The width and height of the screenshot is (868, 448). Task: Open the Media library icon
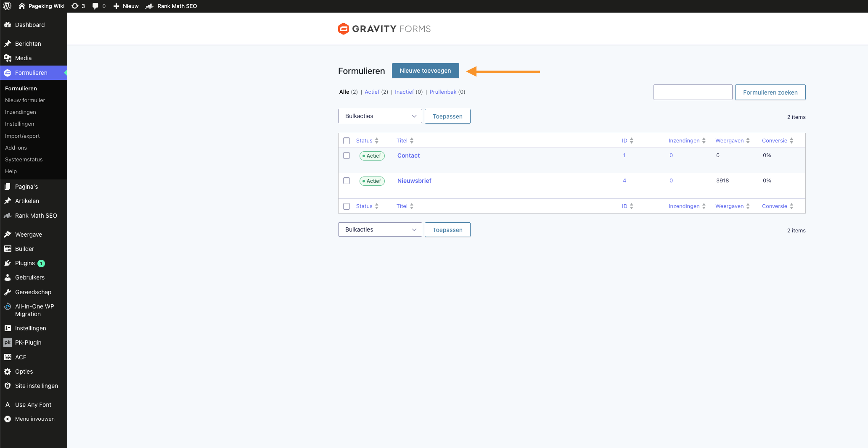click(x=8, y=58)
